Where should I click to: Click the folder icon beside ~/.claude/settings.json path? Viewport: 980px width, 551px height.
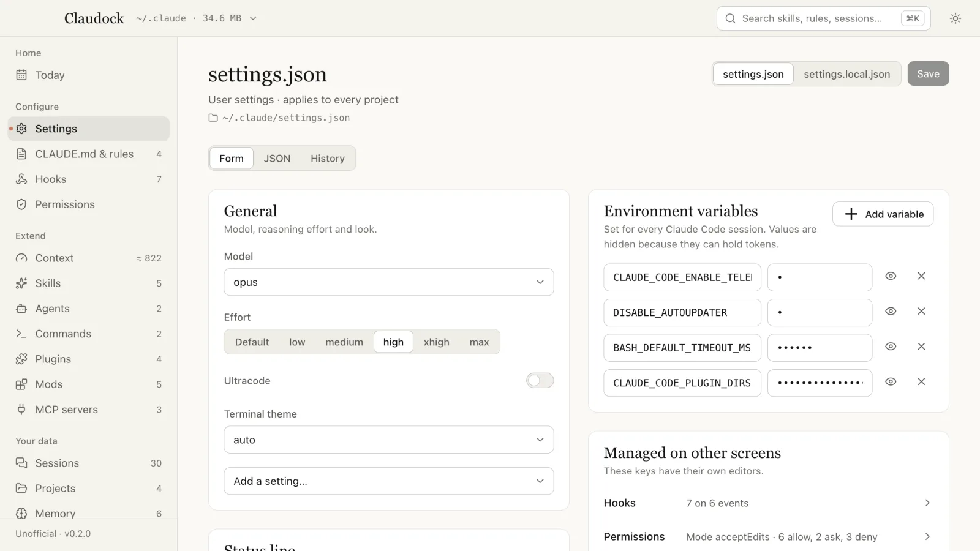point(213,118)
